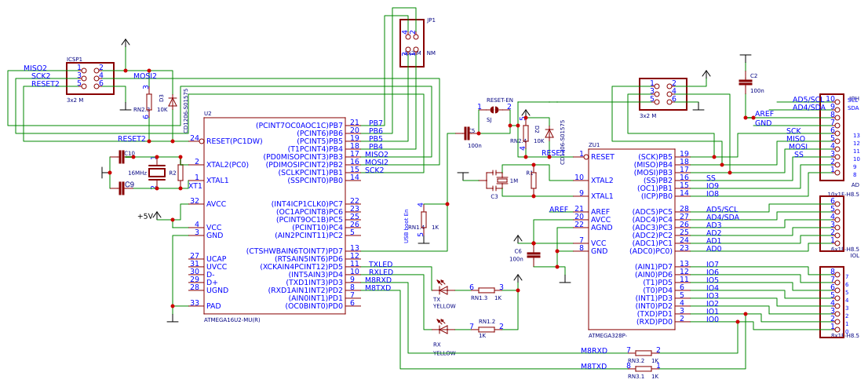
Task: Select the (ICP)PB0 pin label
Action: coord(657,195)
